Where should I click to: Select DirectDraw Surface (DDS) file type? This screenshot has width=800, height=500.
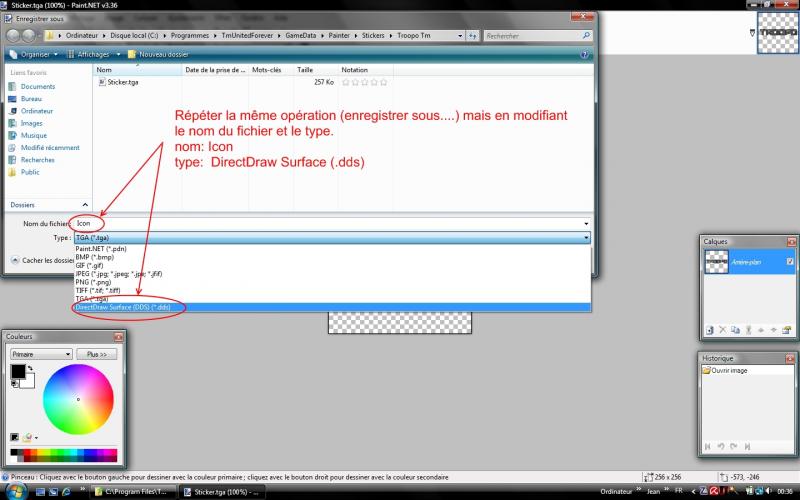(x=332, y=307)
